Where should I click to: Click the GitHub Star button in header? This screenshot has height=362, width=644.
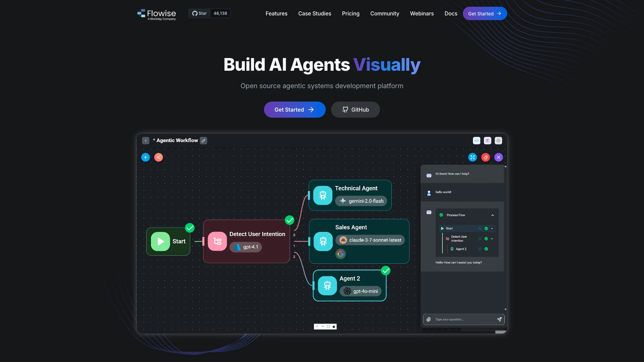(199, 13)
